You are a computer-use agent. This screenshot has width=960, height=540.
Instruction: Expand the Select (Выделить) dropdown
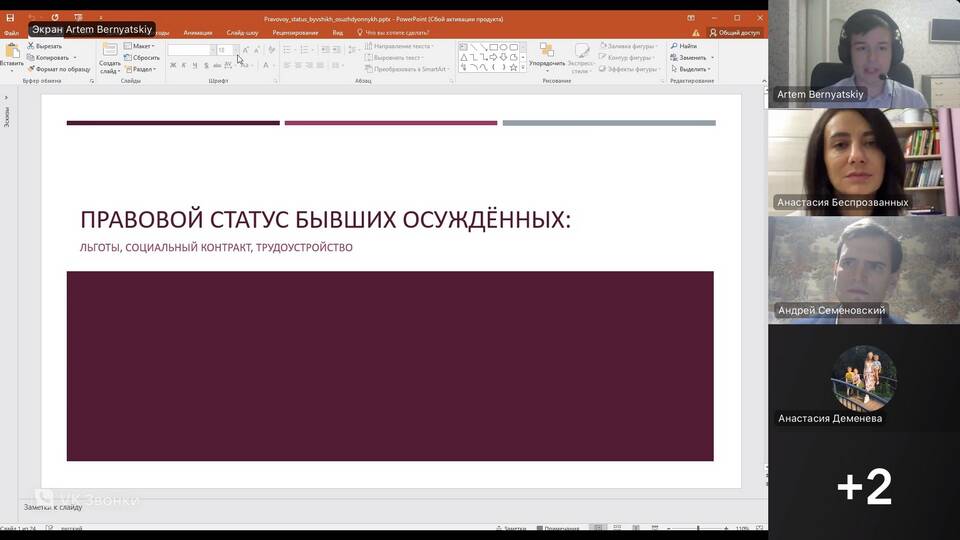click(694, 69)
